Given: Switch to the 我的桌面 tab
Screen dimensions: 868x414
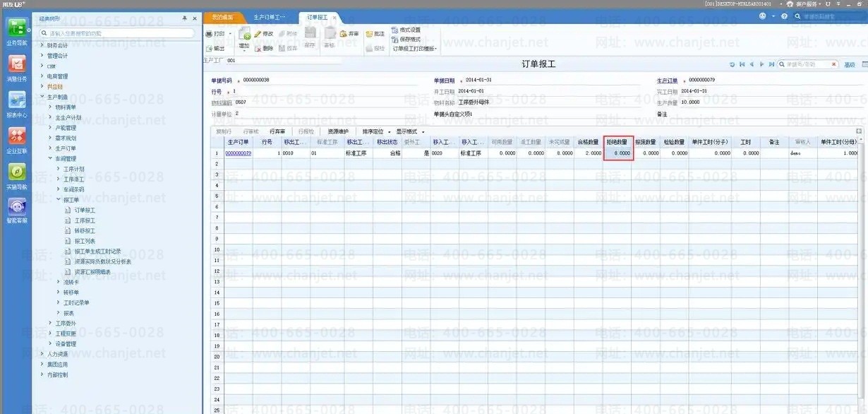Looking at the screenshot, I should point(223,17).
